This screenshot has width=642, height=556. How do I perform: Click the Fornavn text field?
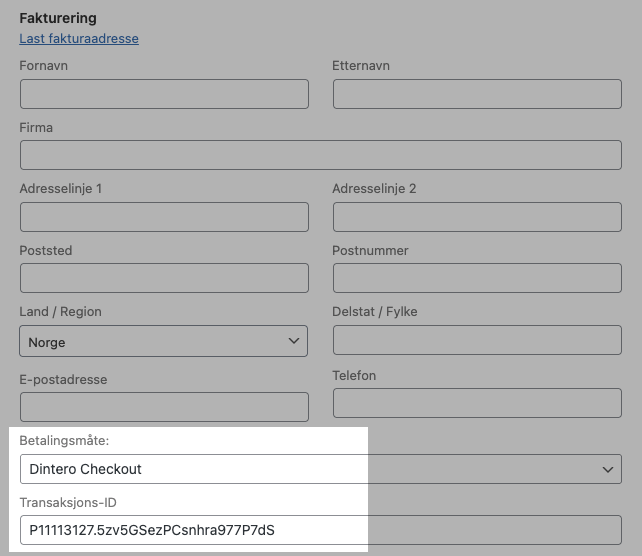pyautogui.click(x=164, y=94)
